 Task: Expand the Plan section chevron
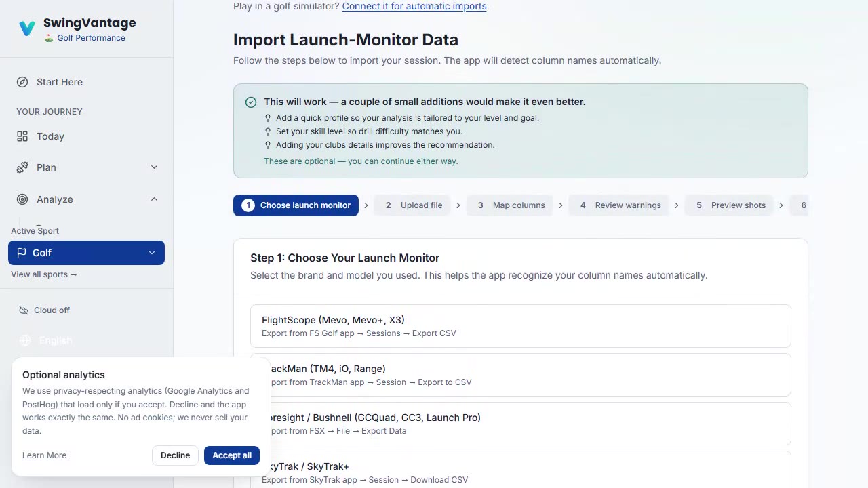pos(154,167)
